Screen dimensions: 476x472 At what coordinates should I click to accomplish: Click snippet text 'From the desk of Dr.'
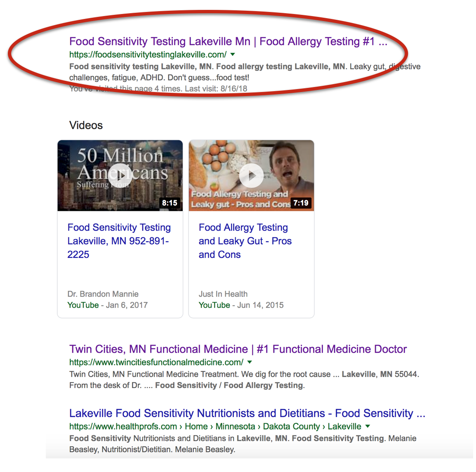point(105,385)
